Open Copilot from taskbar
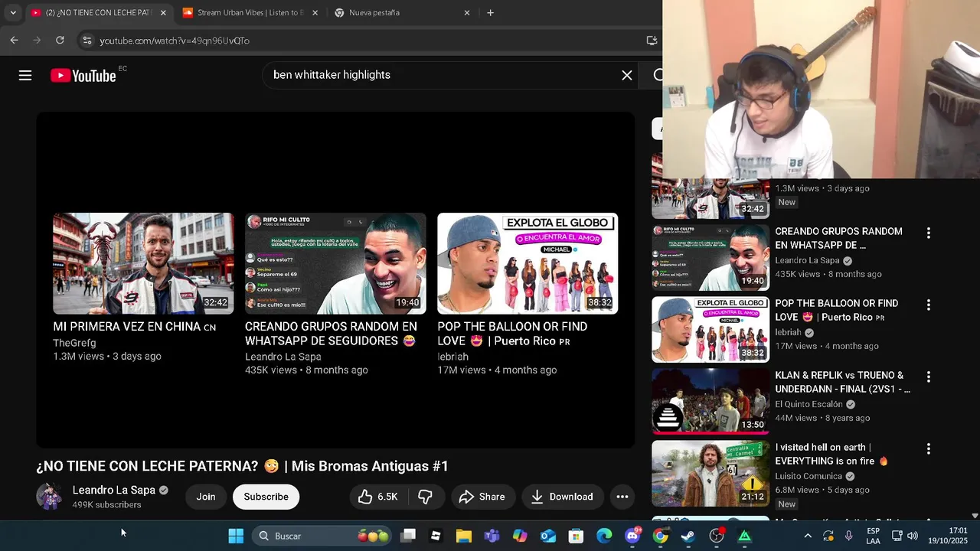 pyautogui.click(x=520, y=536)
